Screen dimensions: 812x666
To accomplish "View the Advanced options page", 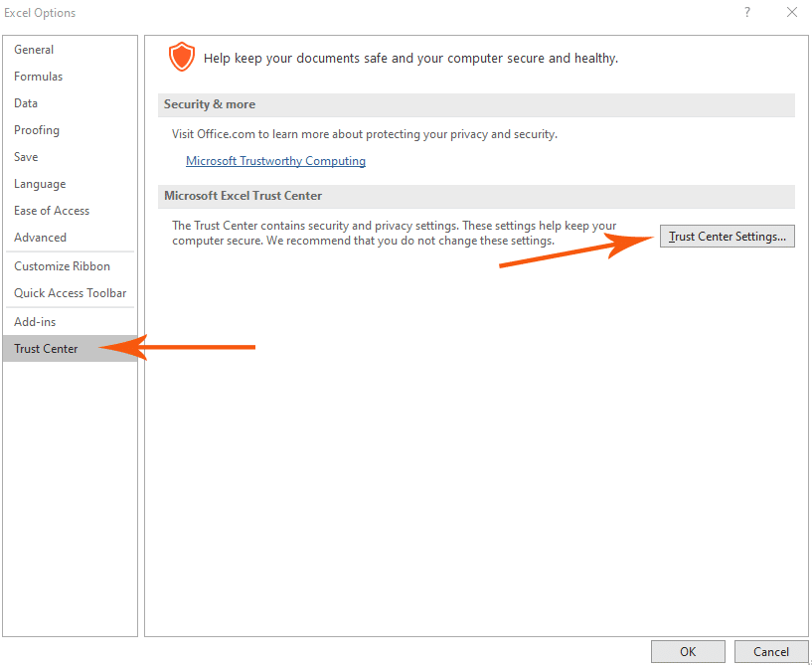I will pos(40,237).
